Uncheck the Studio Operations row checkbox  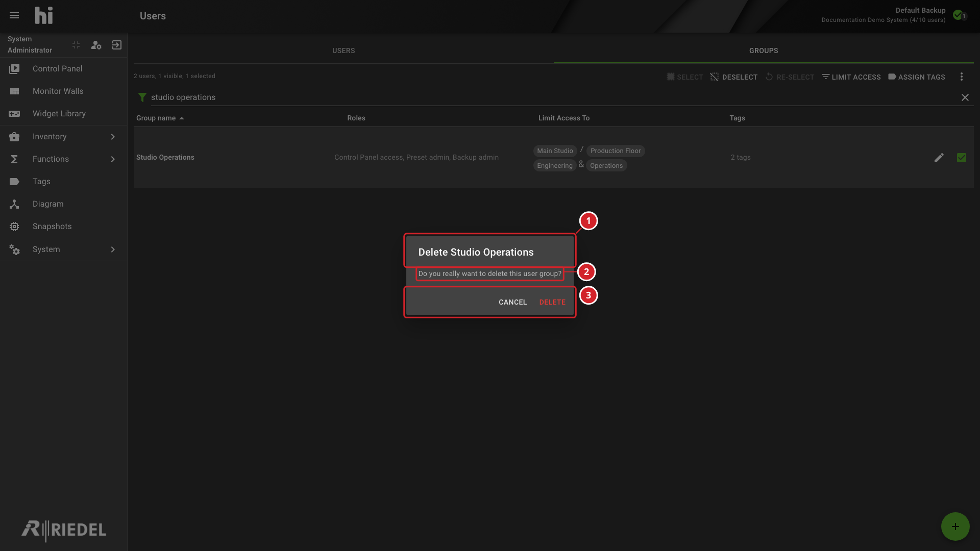pos(962,158)
